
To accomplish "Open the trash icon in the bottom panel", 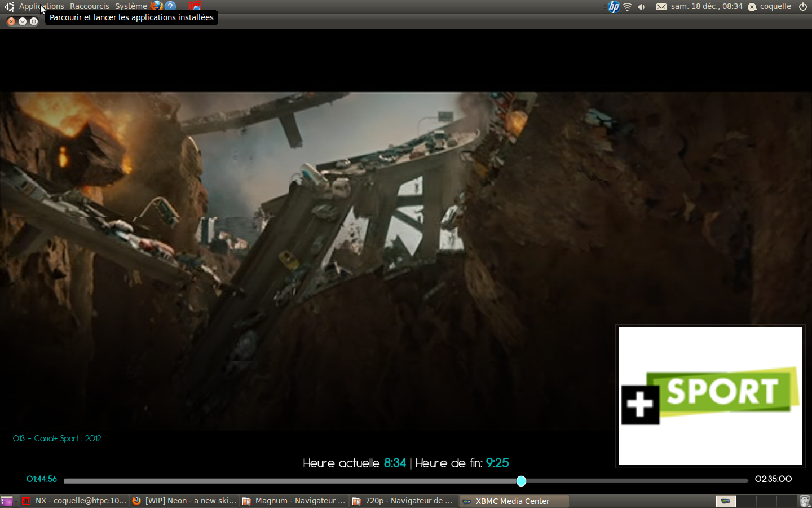I will pyautogui.click(x=805, y=501).
